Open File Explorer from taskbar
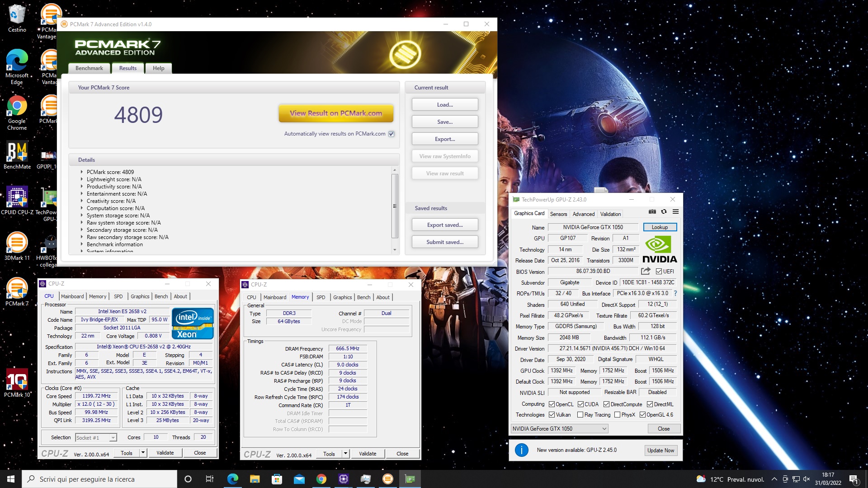 (x=255, y=479)
